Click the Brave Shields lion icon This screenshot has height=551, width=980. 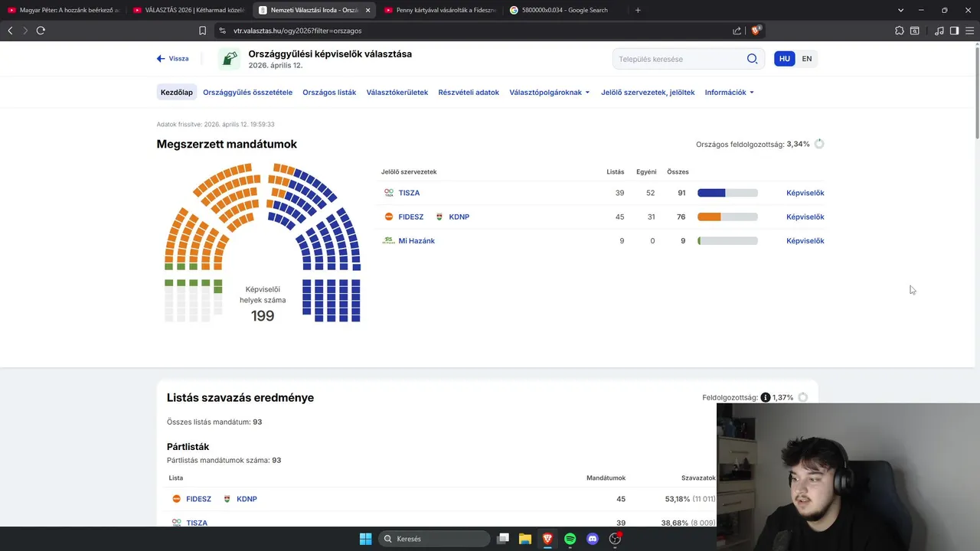click(756, 31)
